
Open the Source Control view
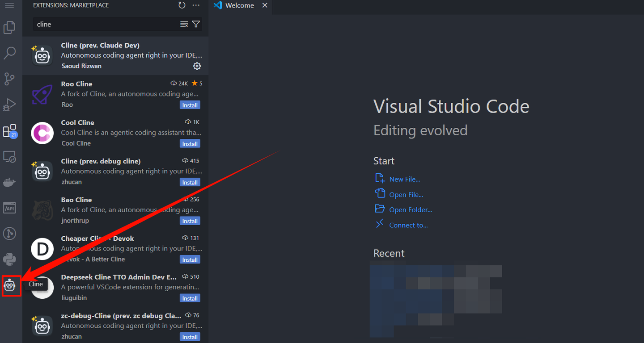pyautogui.click(x=9, y=79)
